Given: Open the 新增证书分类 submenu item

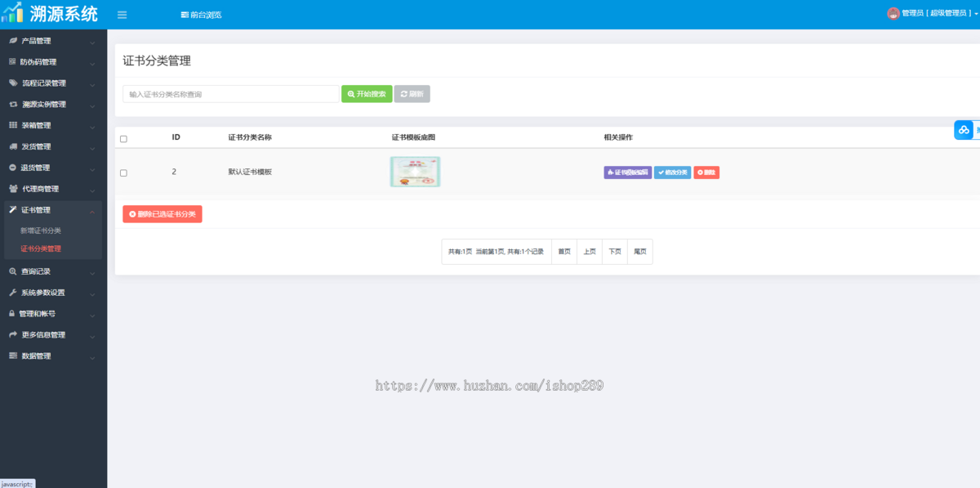Looking at the screenshot, I should [x=41, y=231].
